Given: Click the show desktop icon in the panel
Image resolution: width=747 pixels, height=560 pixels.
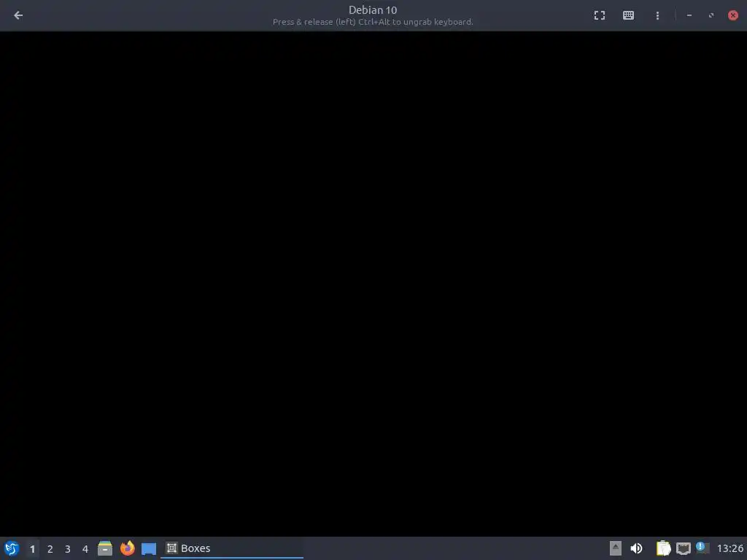Looking at the screenshot, I should (x=149, y=548).
